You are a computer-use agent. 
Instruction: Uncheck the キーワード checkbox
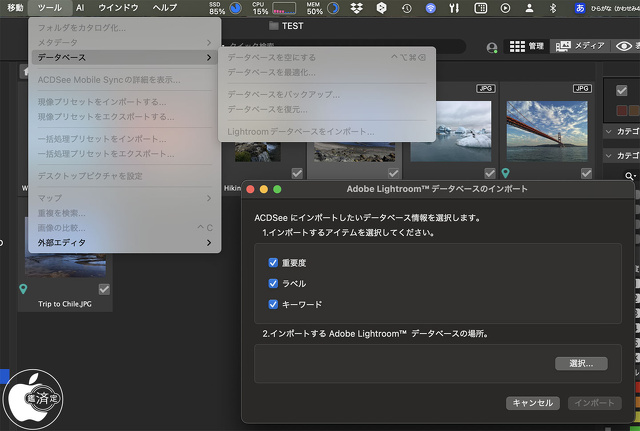click(x=273, y=304)
